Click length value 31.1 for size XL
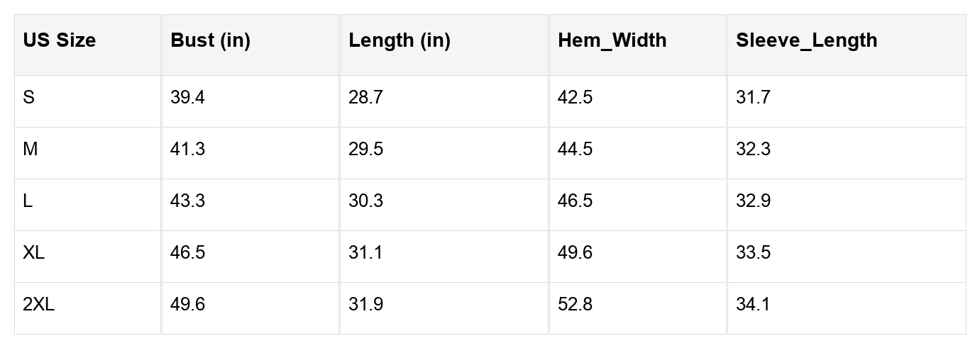Image resolution: width=980 pixels, height=348 pixels. [365, 252]
